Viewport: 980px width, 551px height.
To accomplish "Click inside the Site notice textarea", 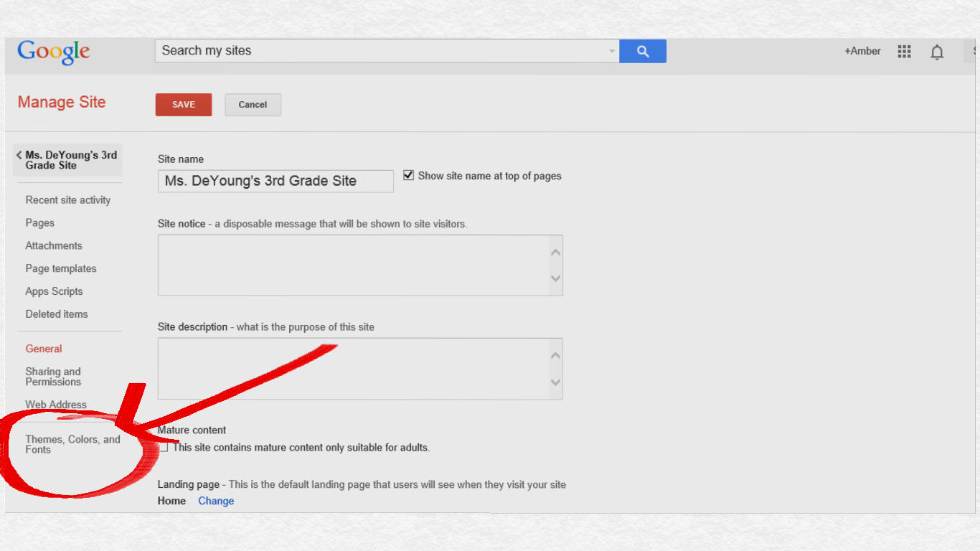I will click(x=360, y=265).
